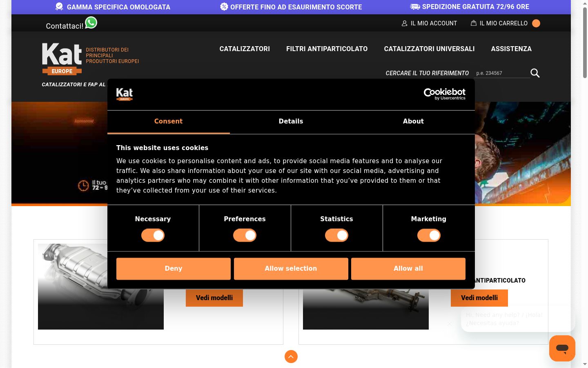Open the orange chat widget button
The image size is (588, 368).
click(562, 348)
